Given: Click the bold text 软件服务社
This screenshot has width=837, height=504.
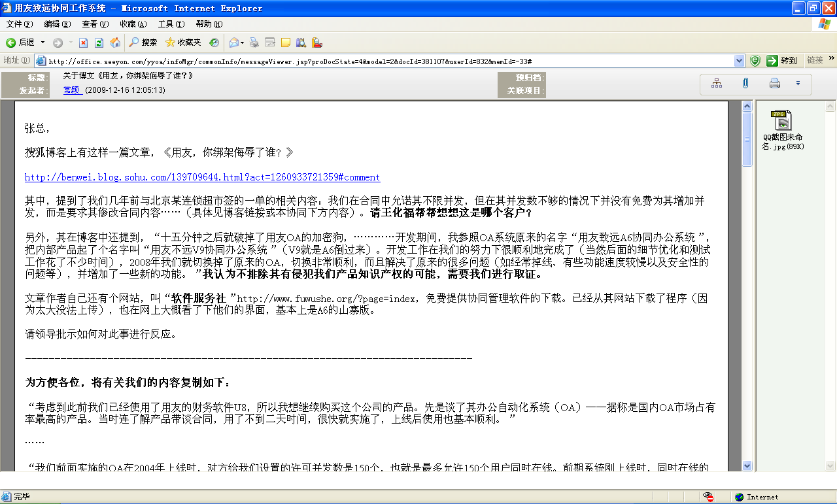Looking at the screenshot, I should [x=197, y=298].
